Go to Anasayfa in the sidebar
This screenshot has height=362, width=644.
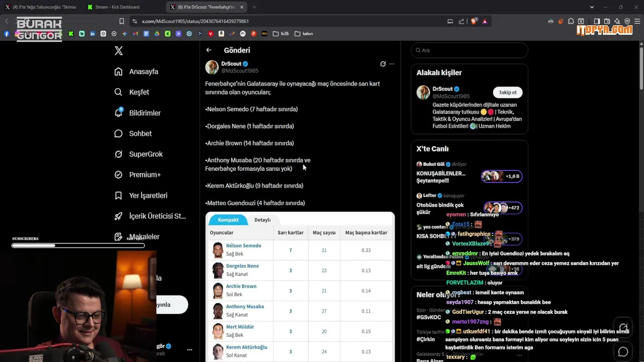pos(136,71)
